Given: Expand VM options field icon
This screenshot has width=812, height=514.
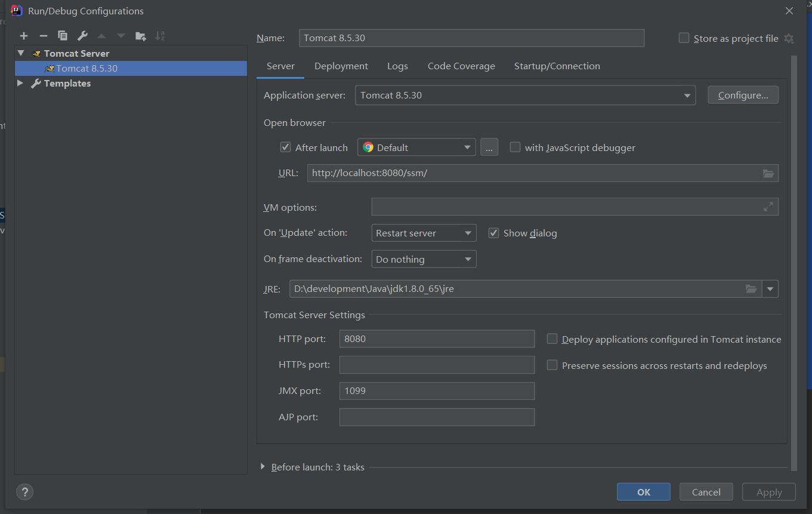Looking at the screenshot, I should (x=768, y=207).
